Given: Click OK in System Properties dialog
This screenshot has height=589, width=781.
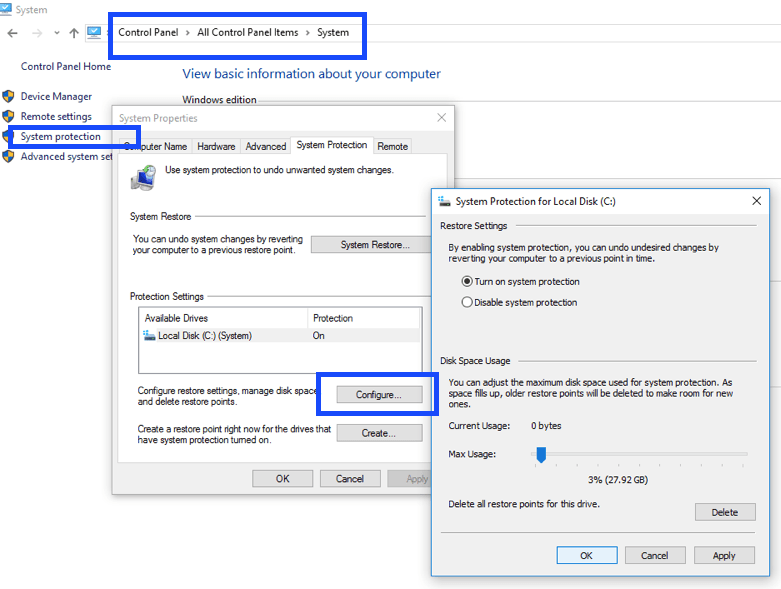Looking at the screenshot, I should [x=282, y=478].
